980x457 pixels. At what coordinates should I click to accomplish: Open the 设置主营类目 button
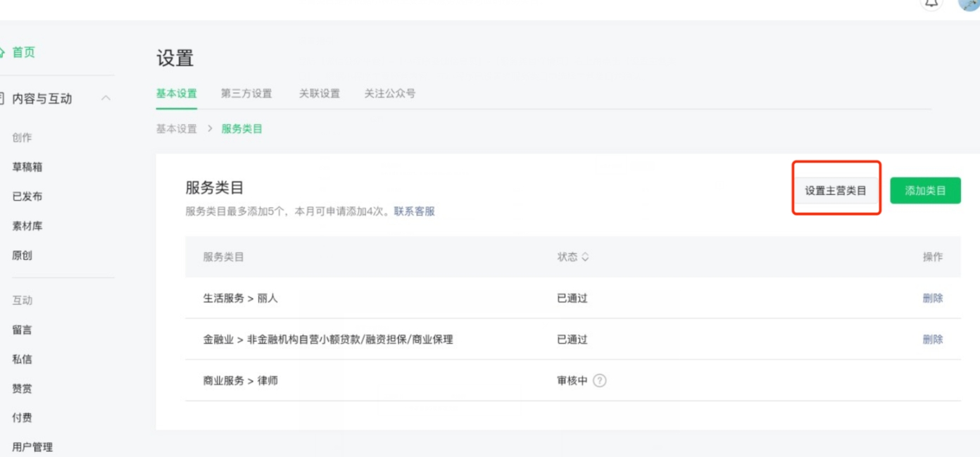coord(836,190)
